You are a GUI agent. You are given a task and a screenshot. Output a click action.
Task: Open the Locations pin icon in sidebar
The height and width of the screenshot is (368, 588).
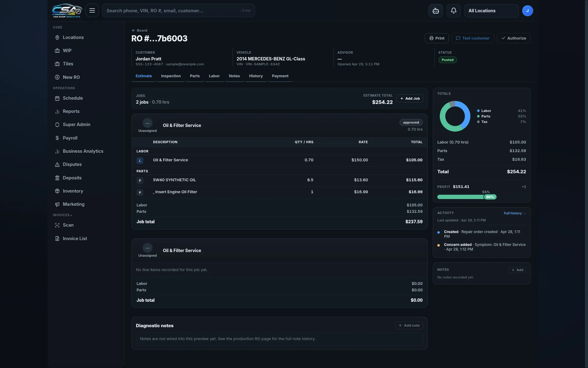click(x=57, y=37)
